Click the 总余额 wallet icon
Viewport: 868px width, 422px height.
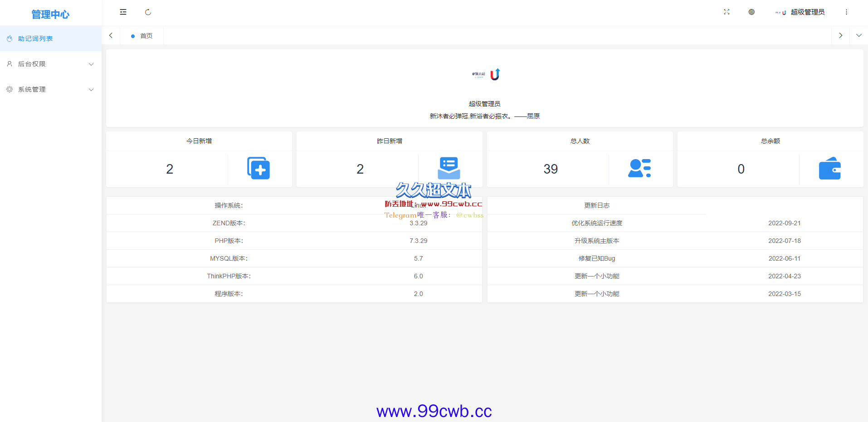830,168
